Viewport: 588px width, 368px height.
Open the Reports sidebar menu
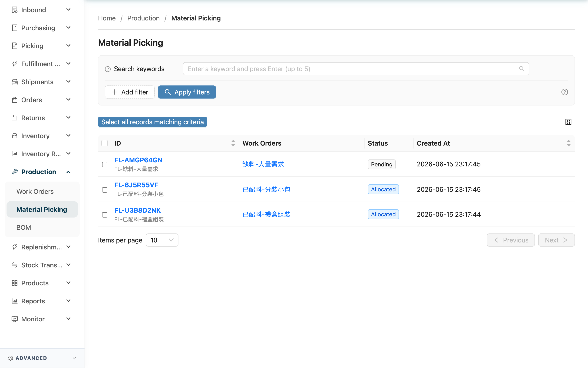(x=33, y=301)
